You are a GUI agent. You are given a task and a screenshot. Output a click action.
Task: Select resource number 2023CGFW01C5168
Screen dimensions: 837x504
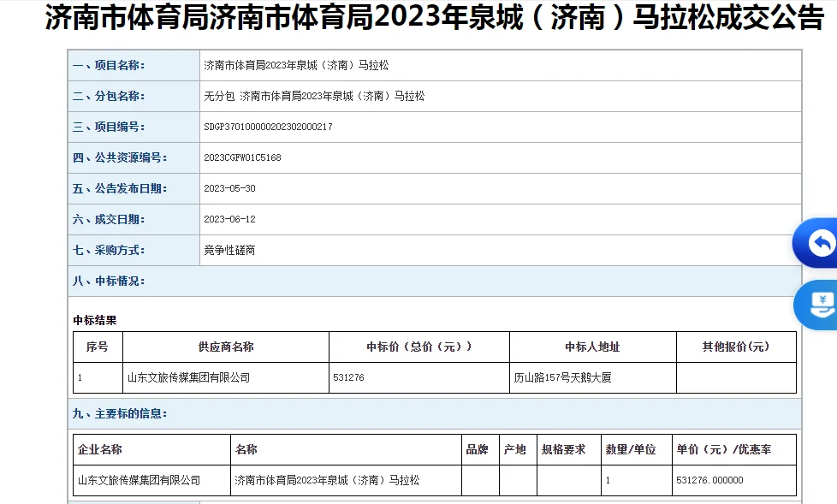click(241, 157)
